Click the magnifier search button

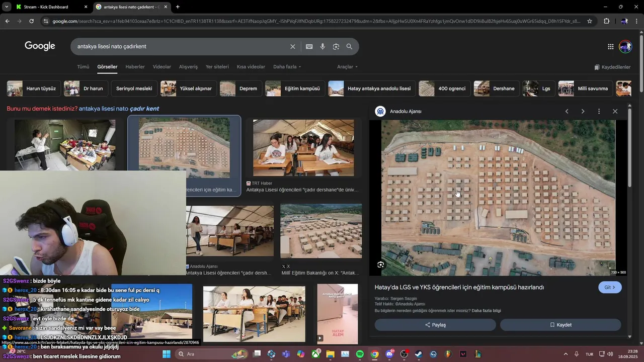349,46
